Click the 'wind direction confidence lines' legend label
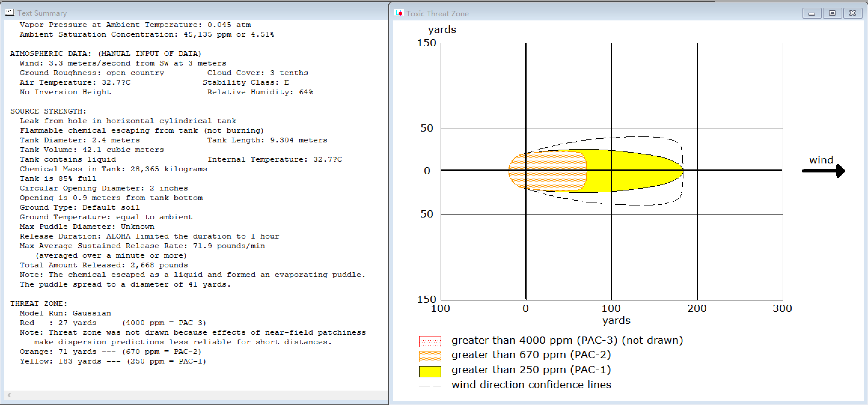 pyautogui.click(x=531, y=385)
